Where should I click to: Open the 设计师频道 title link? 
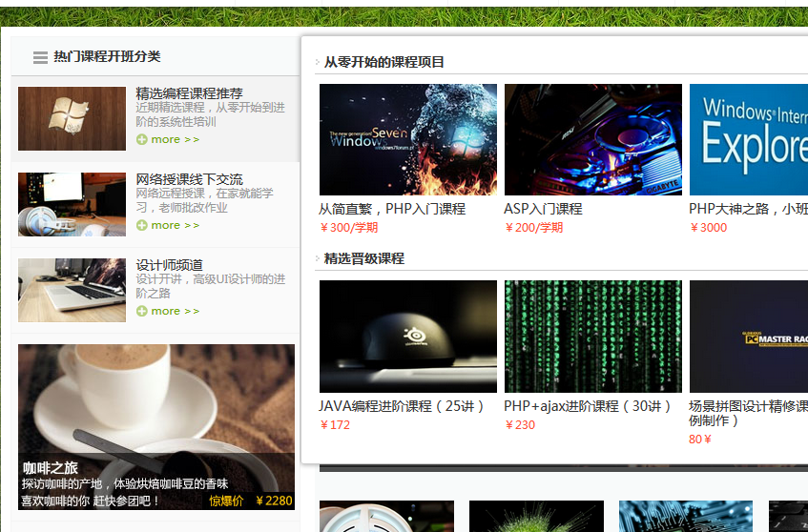click(x=169, y=265)
